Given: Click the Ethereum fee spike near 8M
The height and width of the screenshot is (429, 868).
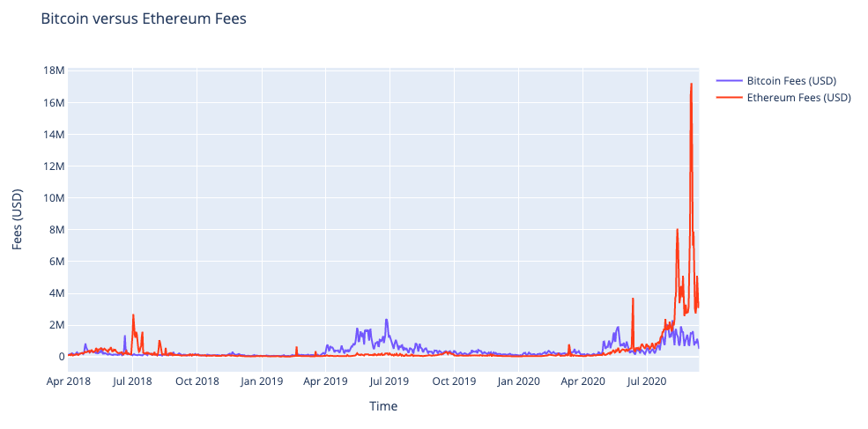Looking at the screenshot, I should [678, 230].
